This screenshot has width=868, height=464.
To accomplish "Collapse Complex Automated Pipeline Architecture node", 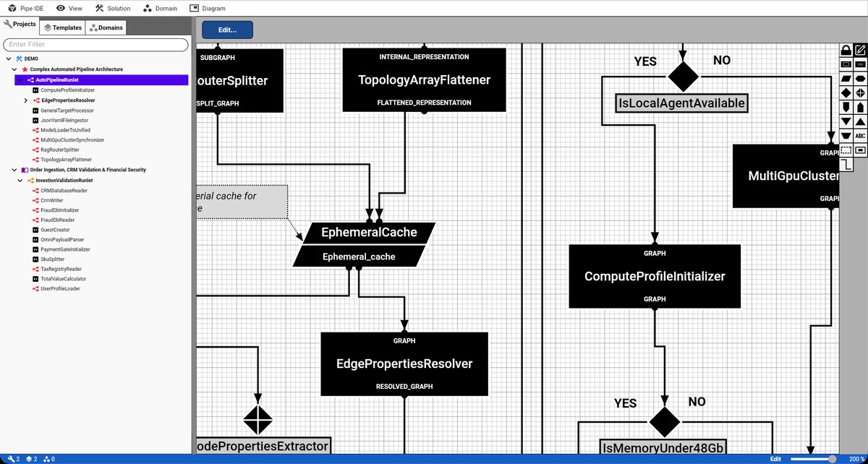I will point(16,69).
